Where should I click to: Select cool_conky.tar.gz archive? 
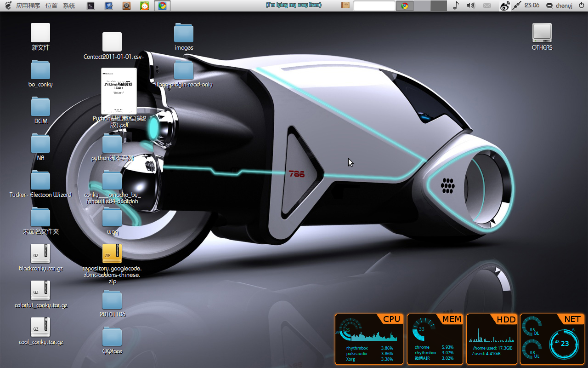[40, 331]
